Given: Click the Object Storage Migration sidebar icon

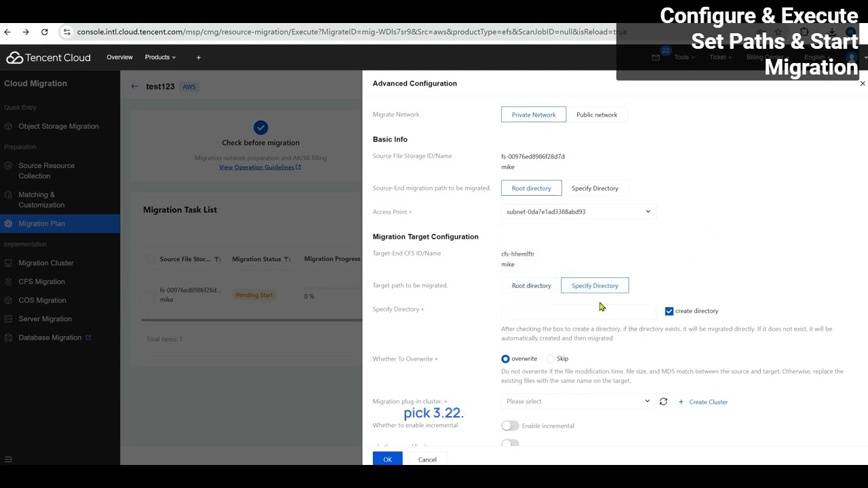Looking at the screenshot, I should tap(8, 126).
